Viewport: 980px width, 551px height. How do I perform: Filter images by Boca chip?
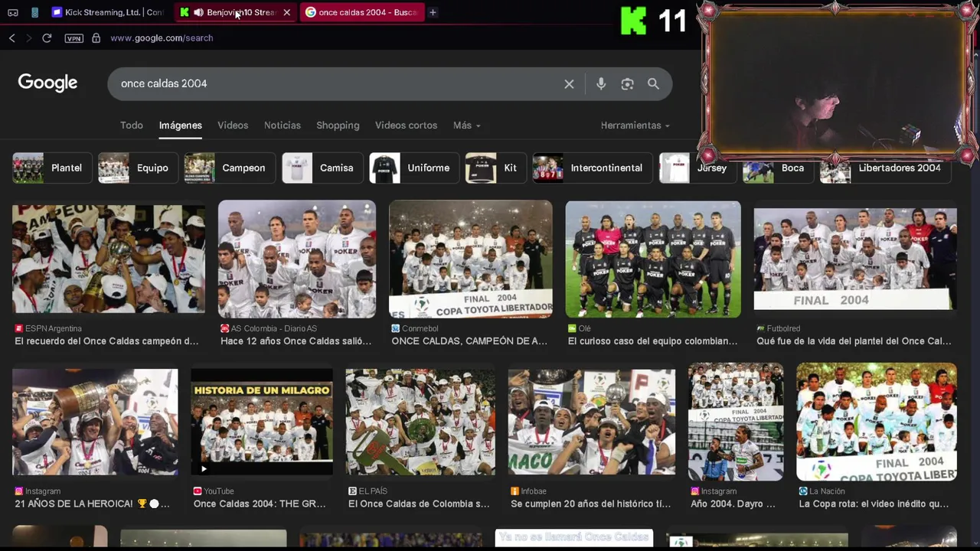(778, 168)
